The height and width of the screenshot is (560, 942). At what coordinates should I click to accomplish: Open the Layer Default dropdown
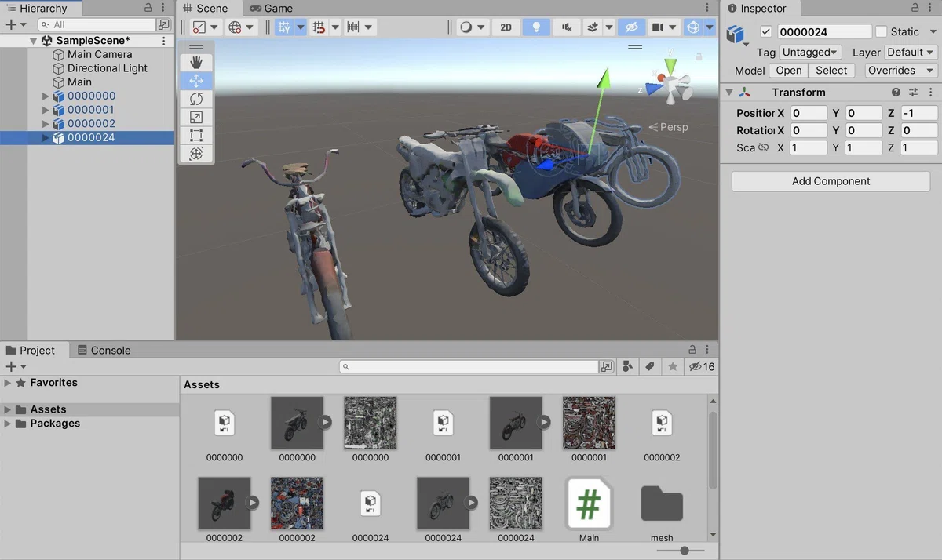pyautogui.click(x=911, y=52)
